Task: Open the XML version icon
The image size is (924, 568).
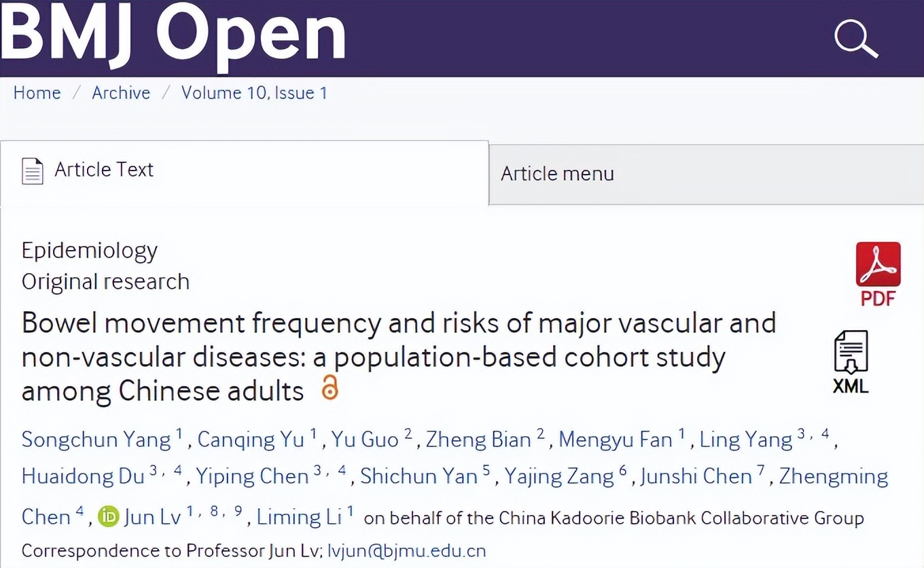Action: coord(851,361)
